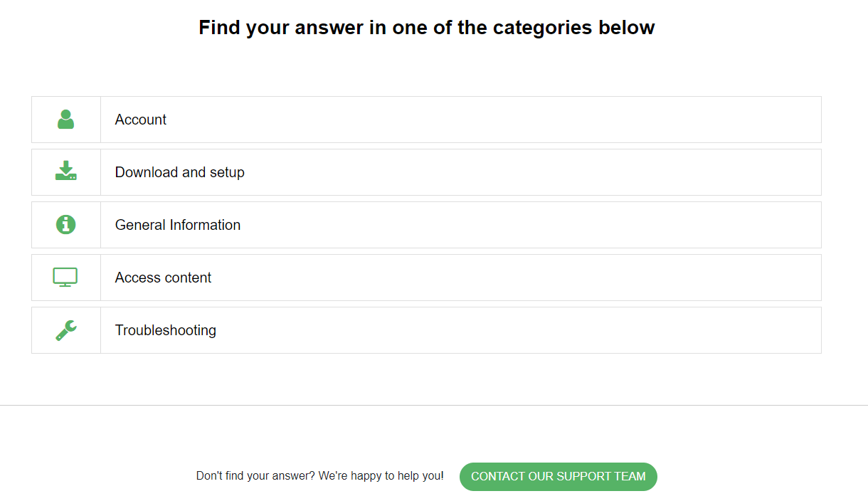Click the page heading about categories
This screenshot has height=501, width=868.
(x=427, y=28)
